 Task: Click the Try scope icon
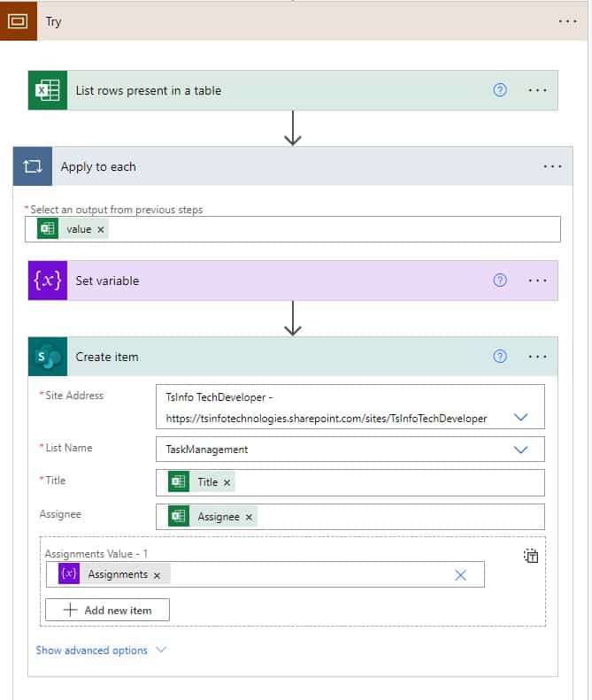coord(18,21)
